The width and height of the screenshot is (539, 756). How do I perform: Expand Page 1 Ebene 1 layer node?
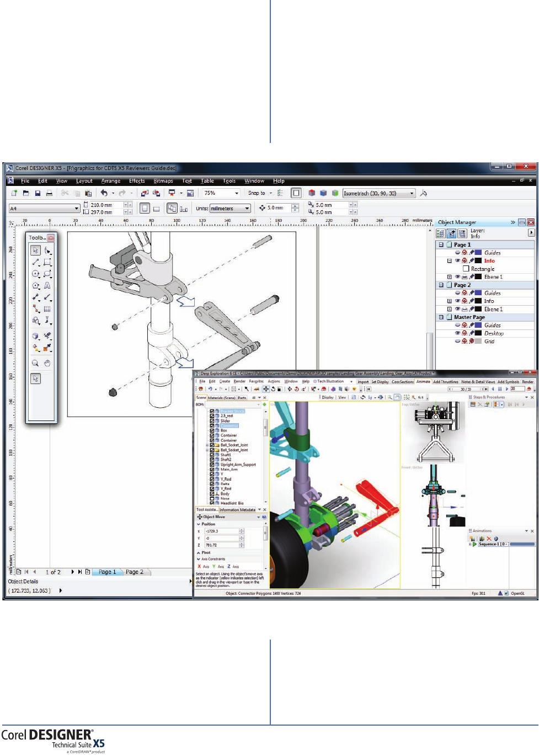click(x=449, y=277)
